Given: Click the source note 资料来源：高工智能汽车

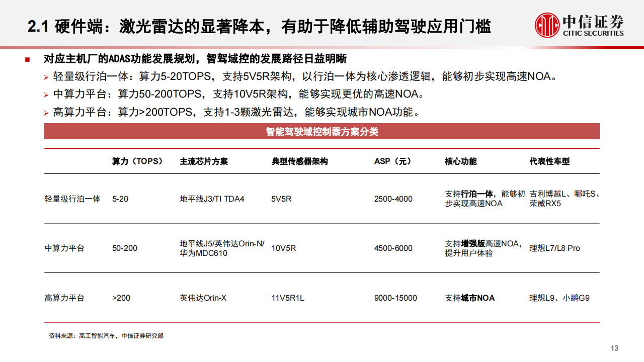Looking at the screenshot, I should tap(106, 336).
